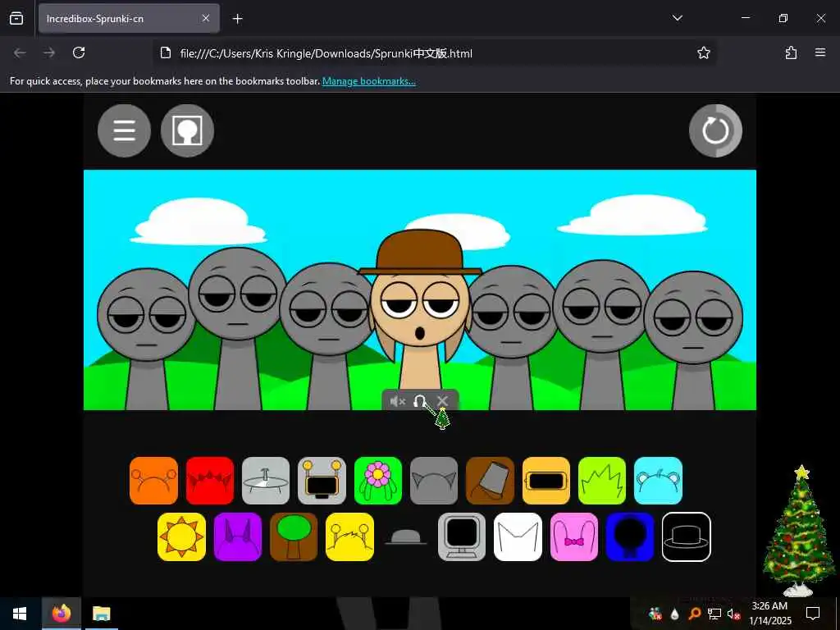Open the hamburger menu in the game
This screenshot has width=840, height=630.
[125, 130]
